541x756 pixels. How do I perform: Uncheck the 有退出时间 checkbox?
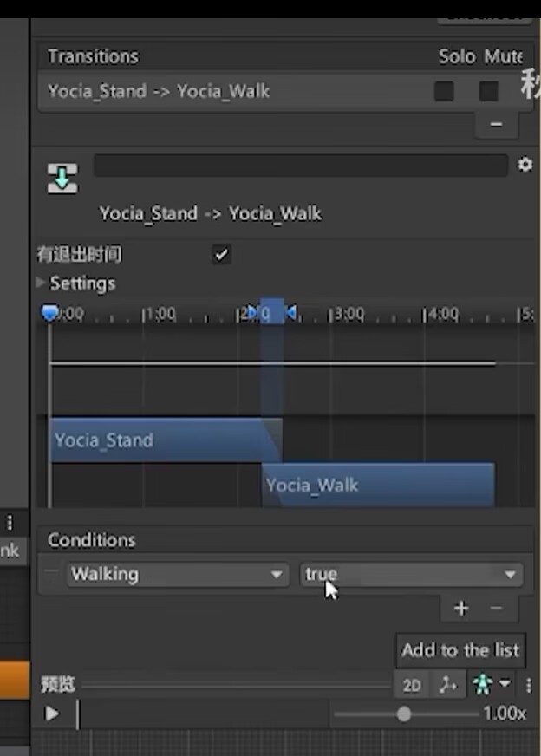tap(222, 255)
